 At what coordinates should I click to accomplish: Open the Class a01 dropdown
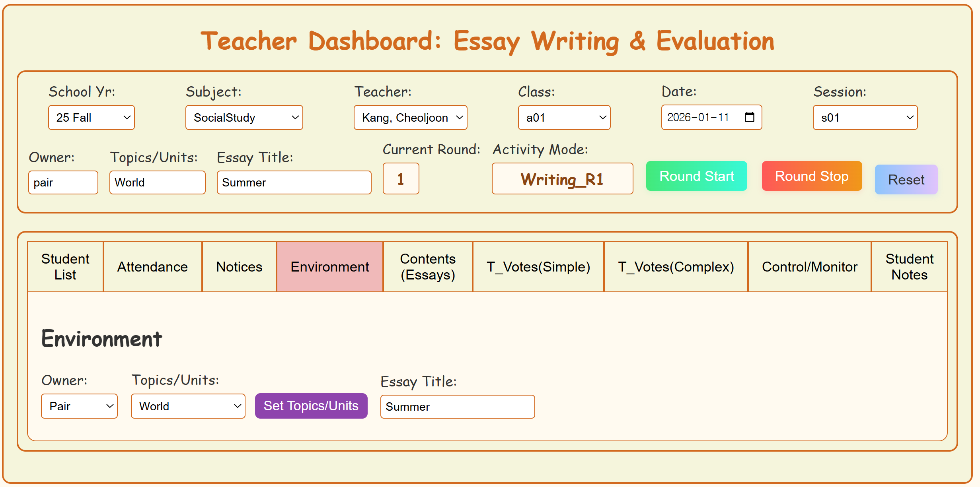[564, 118]
